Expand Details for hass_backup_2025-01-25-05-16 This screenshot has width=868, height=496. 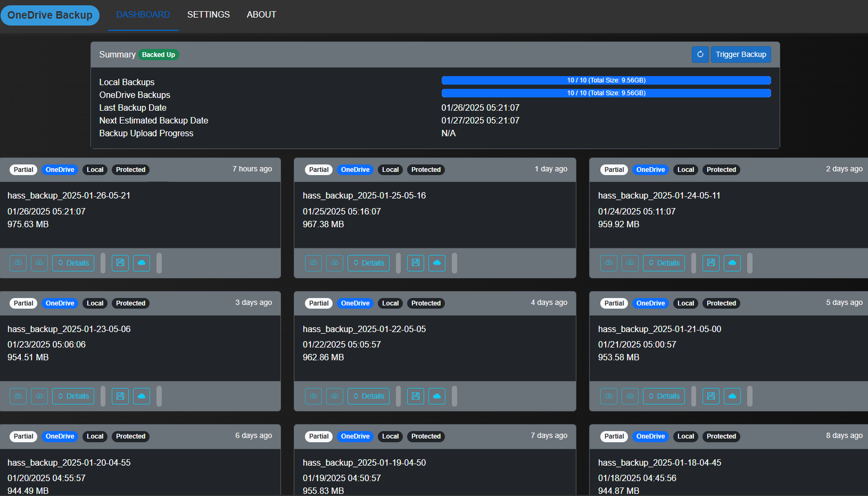point(369,263)
